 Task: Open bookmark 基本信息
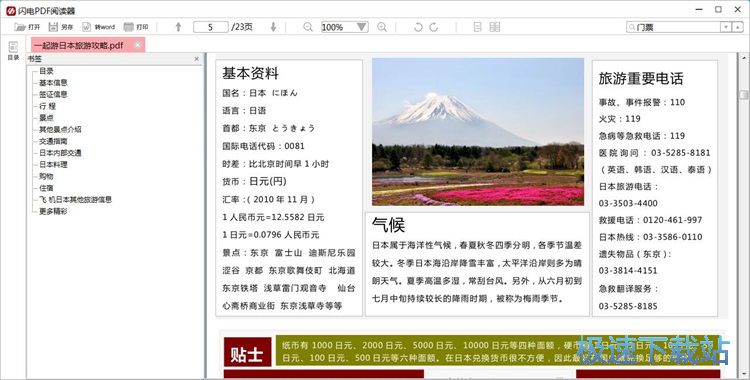click(53, 83)
